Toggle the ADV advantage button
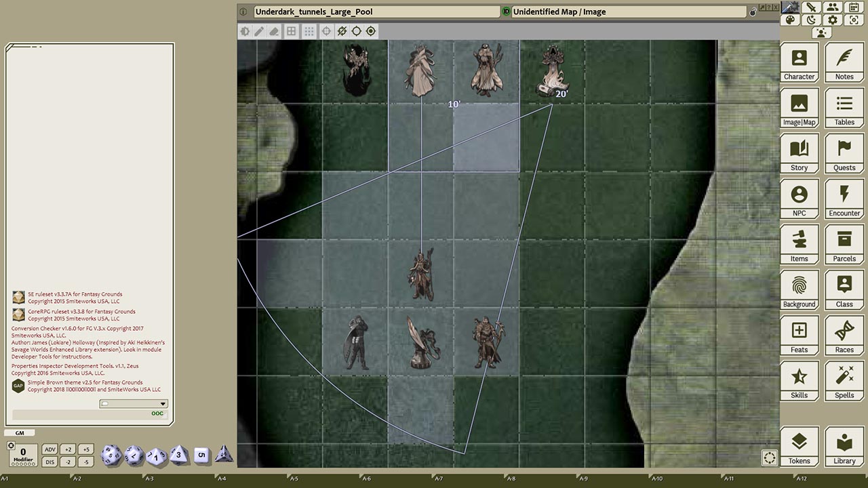The width and height of the screenshot is (868, 488). coord(50,449)
